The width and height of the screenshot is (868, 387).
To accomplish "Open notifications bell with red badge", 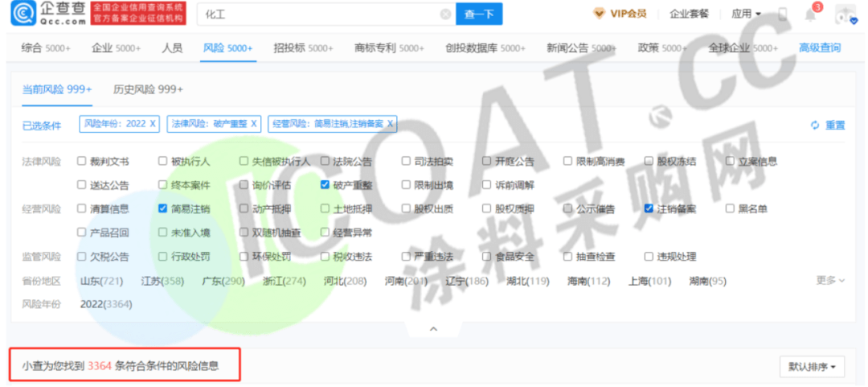I will pos(811,14).
